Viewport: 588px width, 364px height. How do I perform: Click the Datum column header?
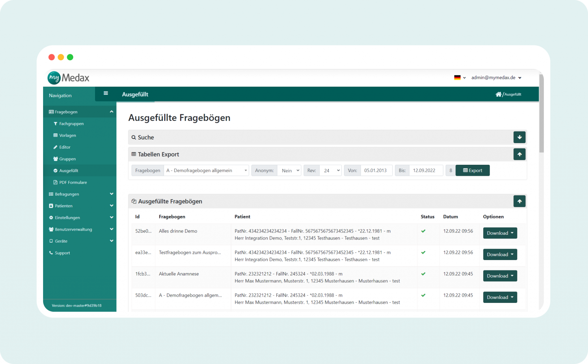pyautogui.click(x=450, y=217)
